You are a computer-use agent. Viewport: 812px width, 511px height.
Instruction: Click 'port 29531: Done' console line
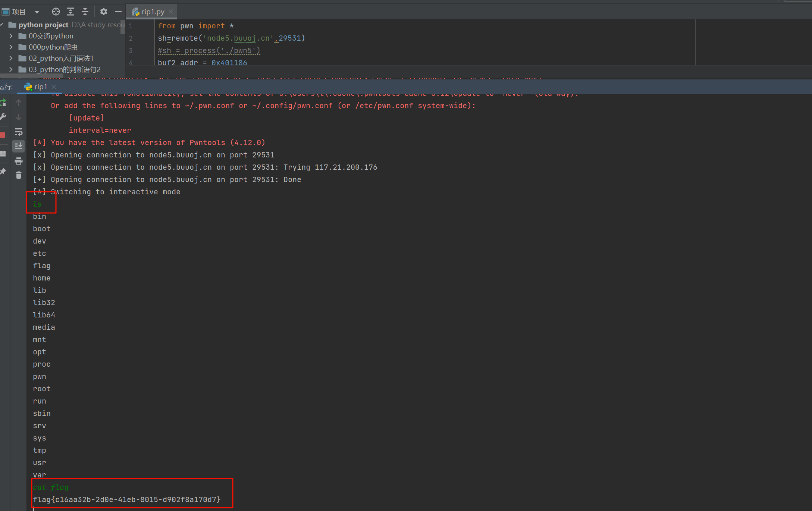point(167,179)
